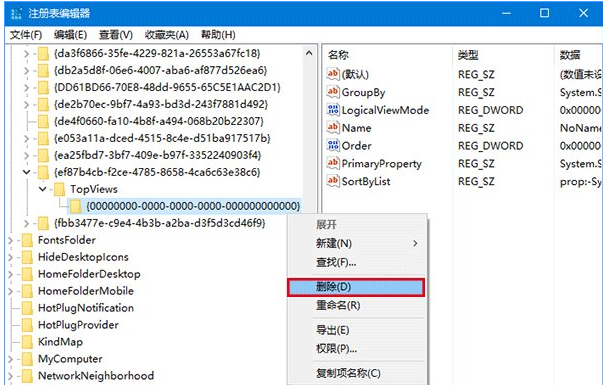Click the HomeFolderDesktop folder icon
This screenshot has width=603, height=385.
point(27,274)
